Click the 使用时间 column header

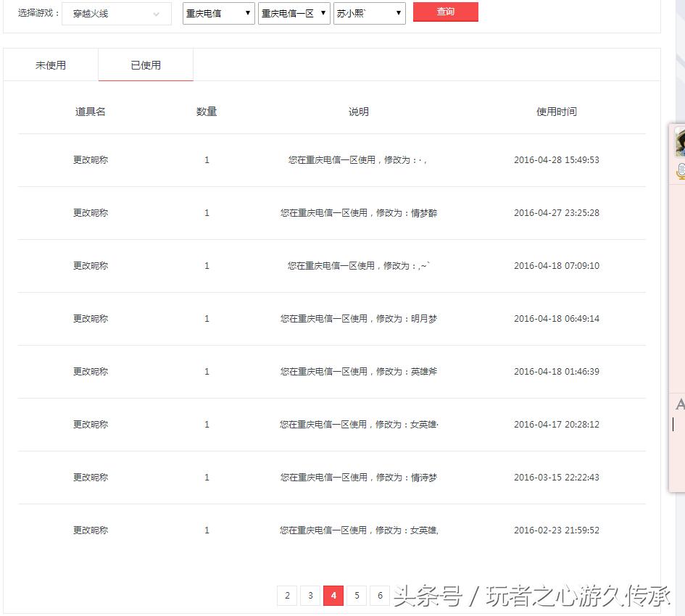(556, 112)
